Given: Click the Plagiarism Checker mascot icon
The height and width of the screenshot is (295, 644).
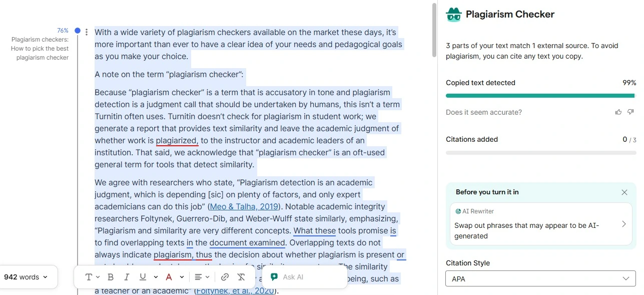Looking at the screenshot, I should pos(453,15).
